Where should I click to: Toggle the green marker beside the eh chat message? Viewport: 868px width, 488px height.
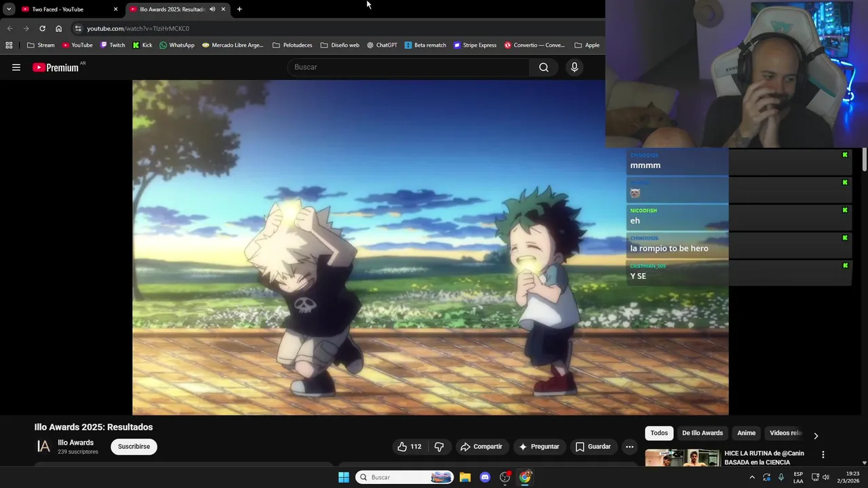click(x=845, y=210)
